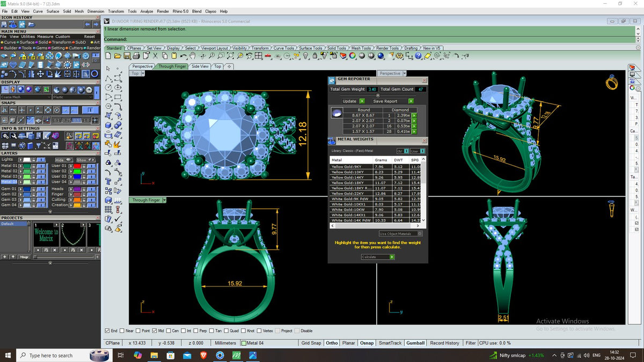
Task: Click the back arrow in Icon History
Action: [88, 24]
